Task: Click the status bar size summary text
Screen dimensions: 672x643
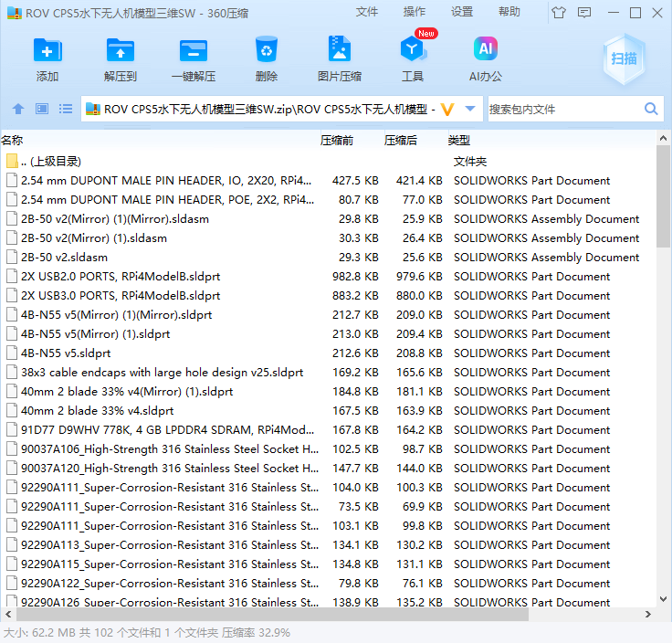Action: tap(147, 633)
